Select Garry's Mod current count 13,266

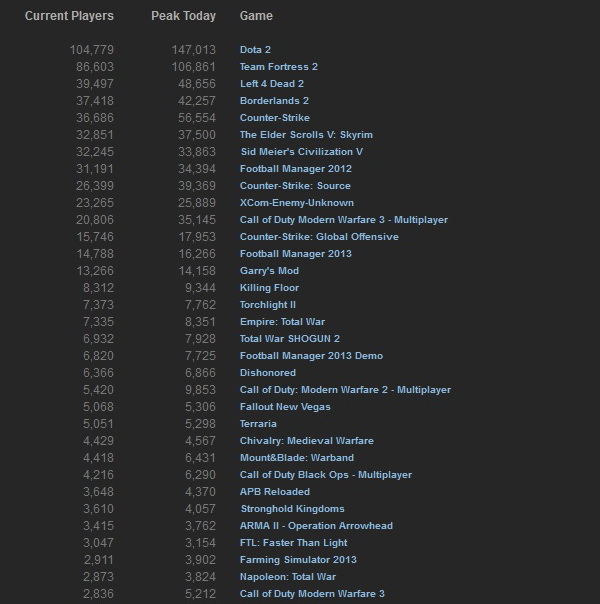click(95, 271)
